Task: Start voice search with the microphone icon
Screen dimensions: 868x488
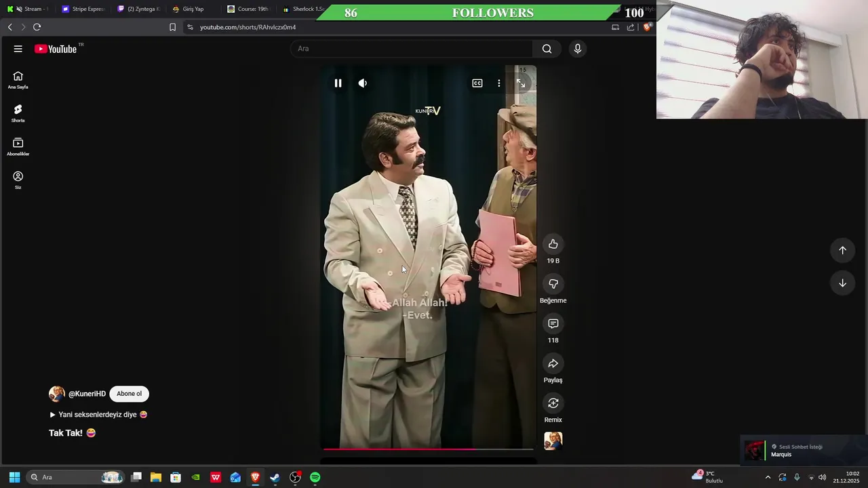Action: pyautogui.click(x=578, y=49)
